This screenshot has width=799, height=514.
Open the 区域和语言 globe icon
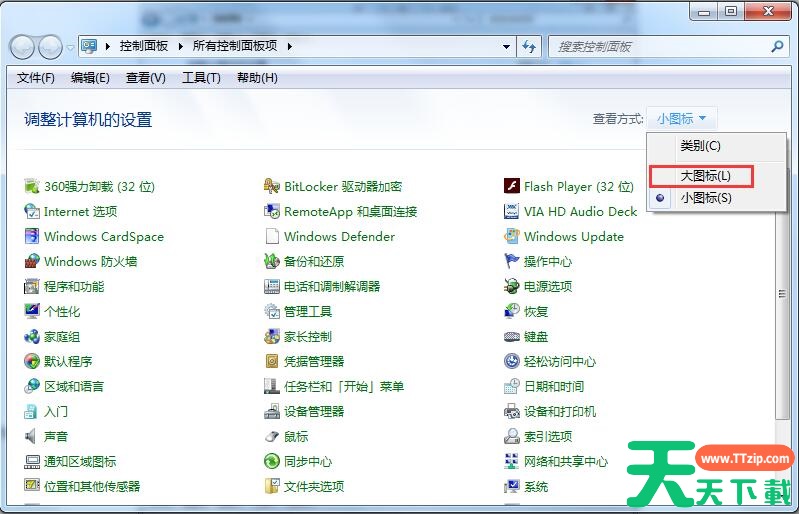tap(32, 386)
